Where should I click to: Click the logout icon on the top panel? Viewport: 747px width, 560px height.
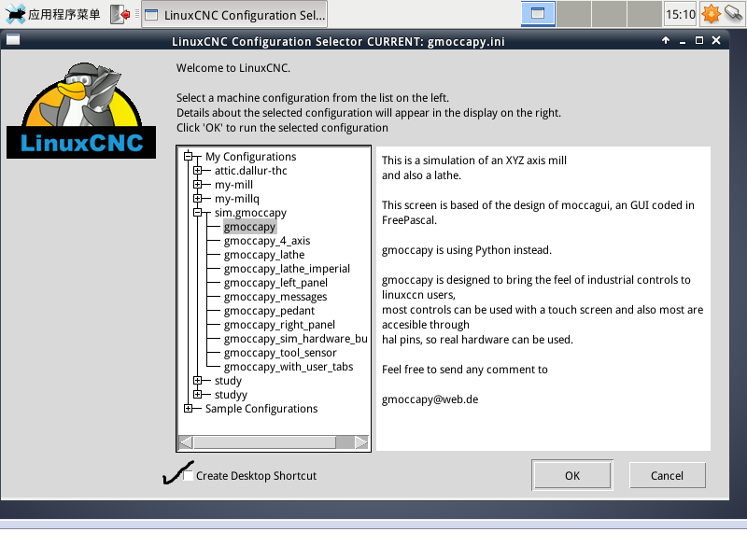click(117, 14)
